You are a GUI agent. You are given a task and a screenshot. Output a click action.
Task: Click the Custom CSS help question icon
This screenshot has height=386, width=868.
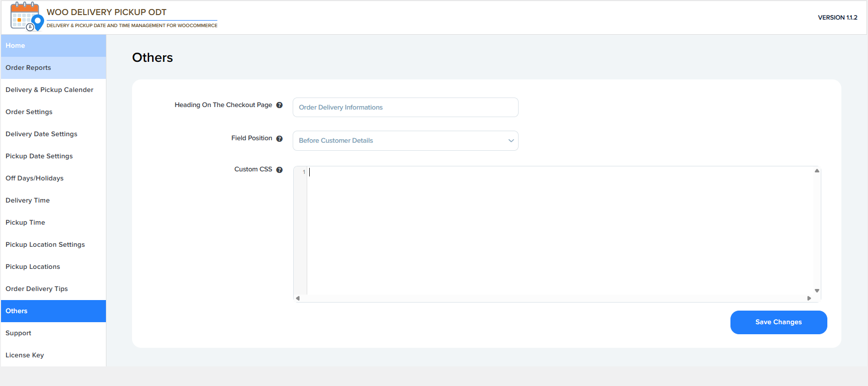[x=280, y=170]
